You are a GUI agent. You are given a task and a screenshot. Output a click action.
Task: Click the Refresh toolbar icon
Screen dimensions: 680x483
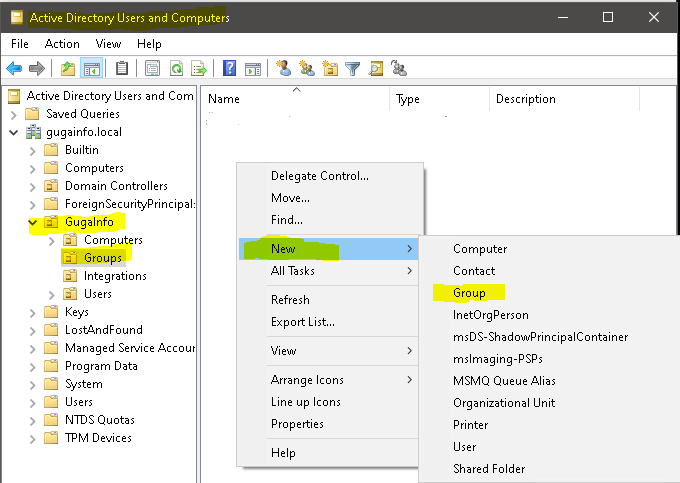[x=176, y=69]
